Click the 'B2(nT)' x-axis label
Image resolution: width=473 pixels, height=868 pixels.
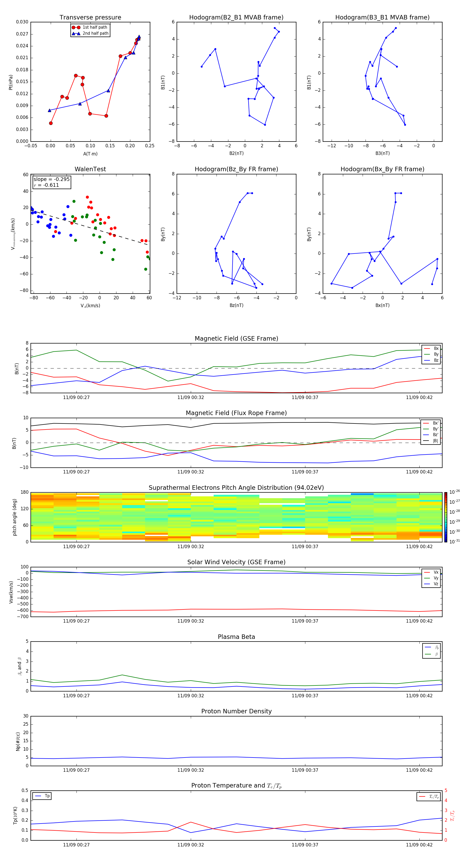click(236, 153)
